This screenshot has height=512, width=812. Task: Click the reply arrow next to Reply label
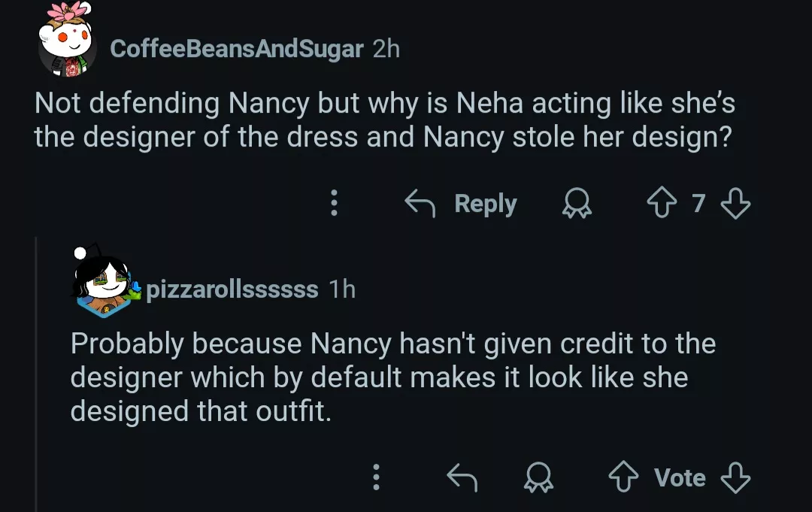click(421, 202)
